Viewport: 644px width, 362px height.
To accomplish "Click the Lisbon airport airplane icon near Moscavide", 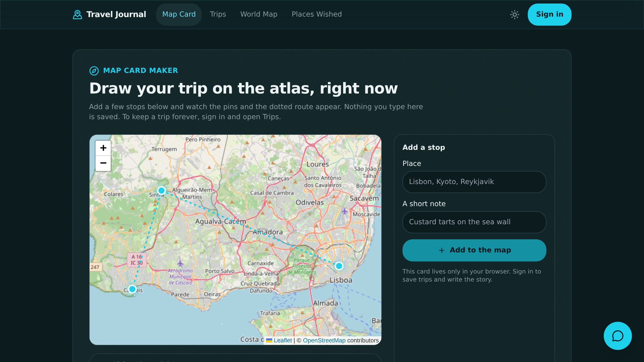I will (x=344, y=211).
